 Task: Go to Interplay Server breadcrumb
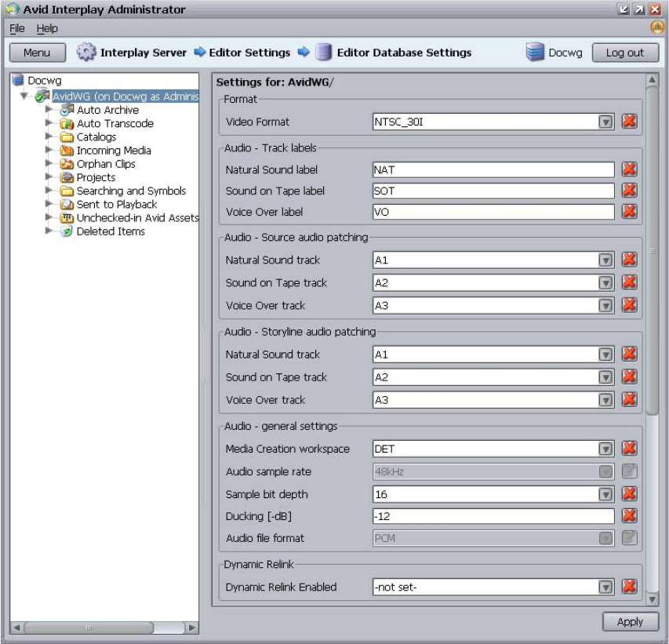coord(144,53)
